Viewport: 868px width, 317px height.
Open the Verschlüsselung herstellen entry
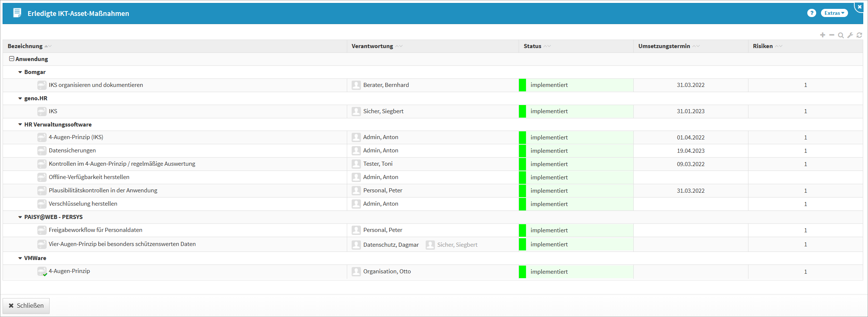coord(83,204)
